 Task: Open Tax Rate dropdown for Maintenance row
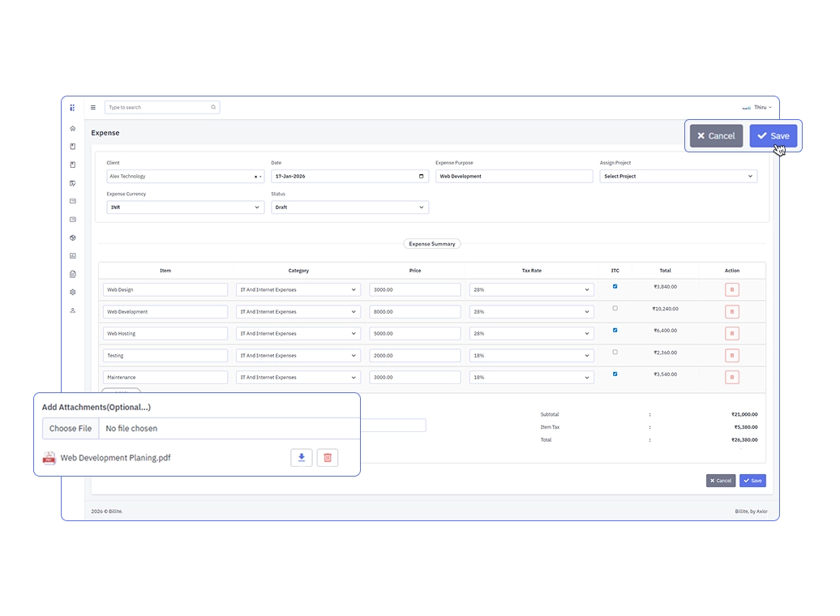click(531, 378)
